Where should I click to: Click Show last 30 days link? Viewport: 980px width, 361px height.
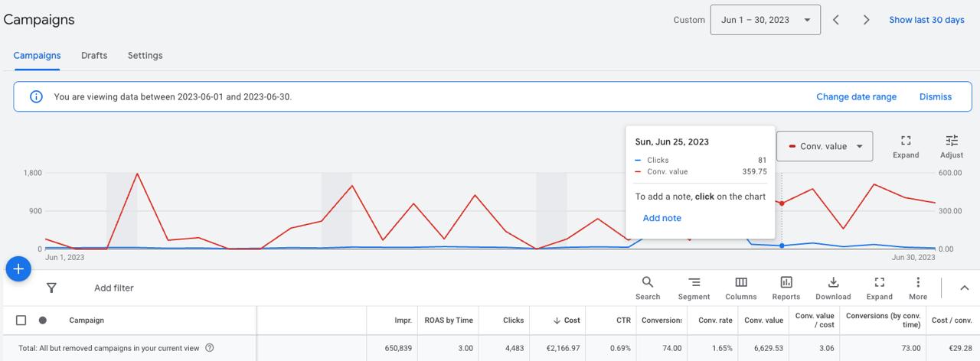pyautogui.click(x=926, y=20)
